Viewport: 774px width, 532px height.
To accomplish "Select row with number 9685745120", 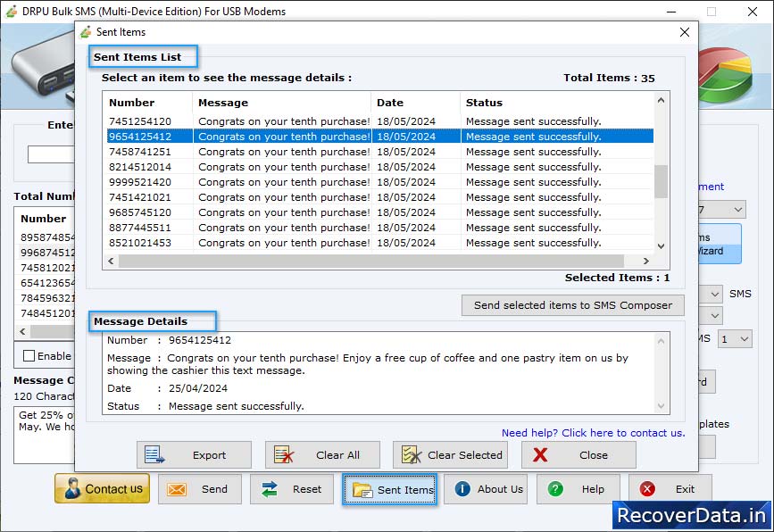I will [x=380, y=212].
